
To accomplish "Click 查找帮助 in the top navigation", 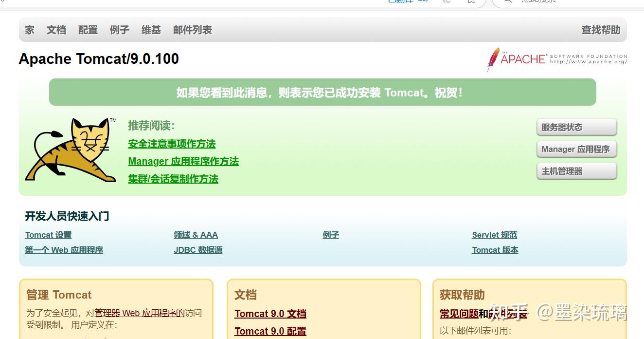I will click(x=601, y=30).
